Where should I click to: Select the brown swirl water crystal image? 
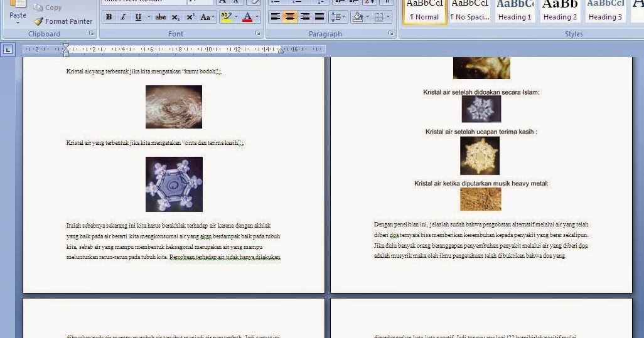tap(174, 107)
